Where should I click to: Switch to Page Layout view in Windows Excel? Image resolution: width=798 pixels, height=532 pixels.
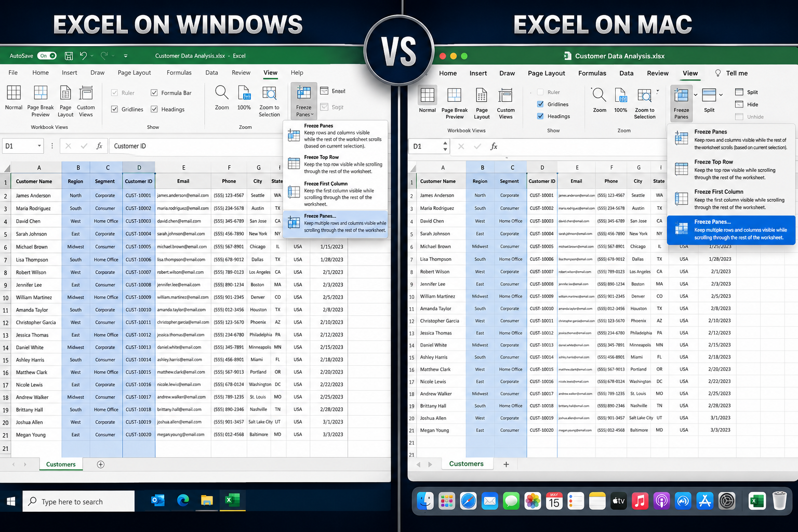click(65, 101)
